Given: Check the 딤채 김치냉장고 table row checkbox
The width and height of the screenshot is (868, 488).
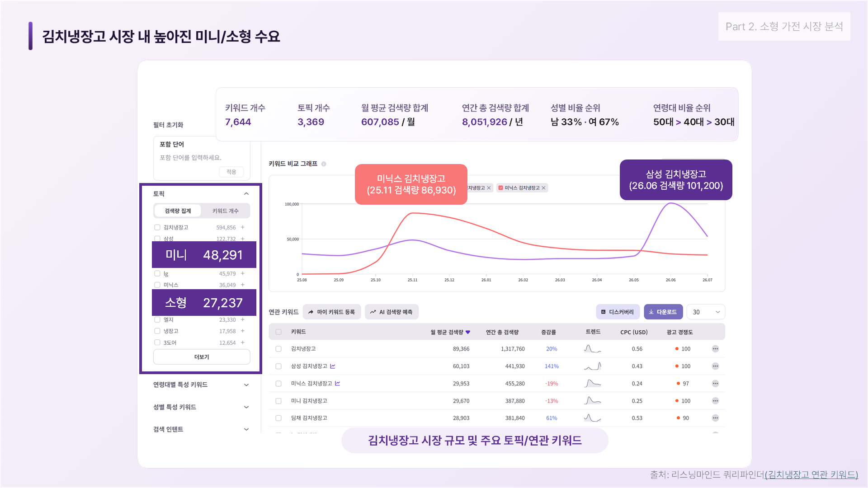Looking at the screenshot, I should coord(278,418).
